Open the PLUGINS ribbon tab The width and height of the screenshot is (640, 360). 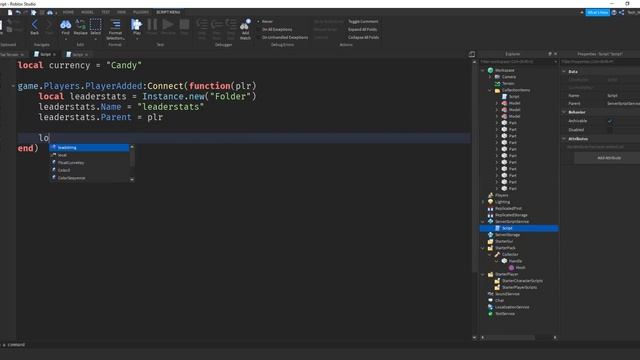pos(141,12)
